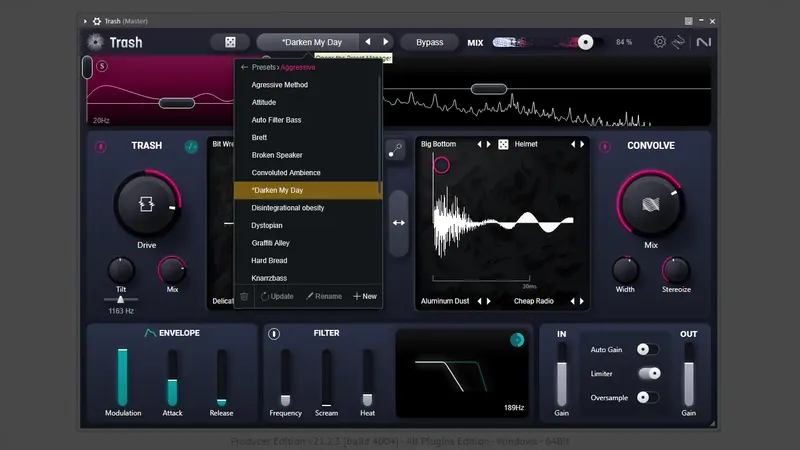800x450 pixels.
Task: Click the Trash Mix knob
Action: [172, 270]
